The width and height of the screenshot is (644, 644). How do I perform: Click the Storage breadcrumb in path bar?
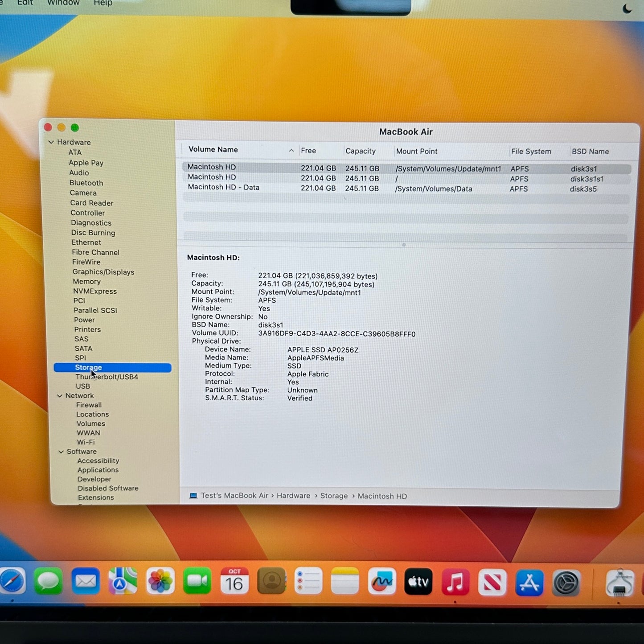pyautogui.click(x=334, y=496)
